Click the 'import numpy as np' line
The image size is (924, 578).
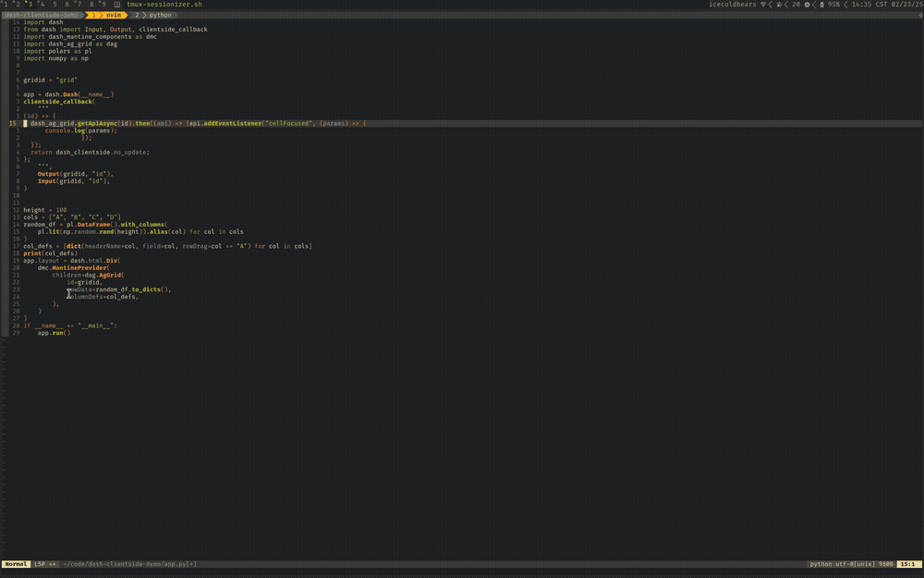click(56, 58)
